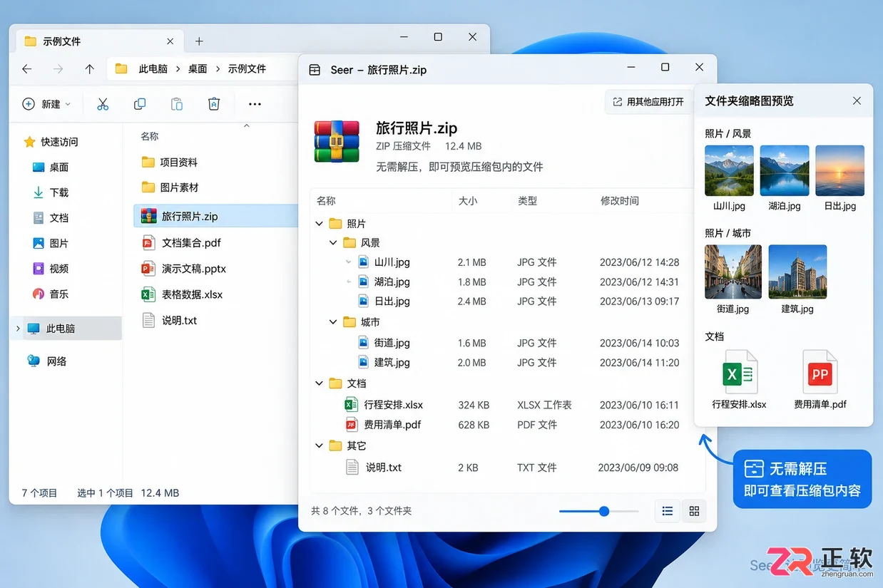Select 说明.txt row in Seer list
This screenshot has height=588, width=883.
point(502,468)
